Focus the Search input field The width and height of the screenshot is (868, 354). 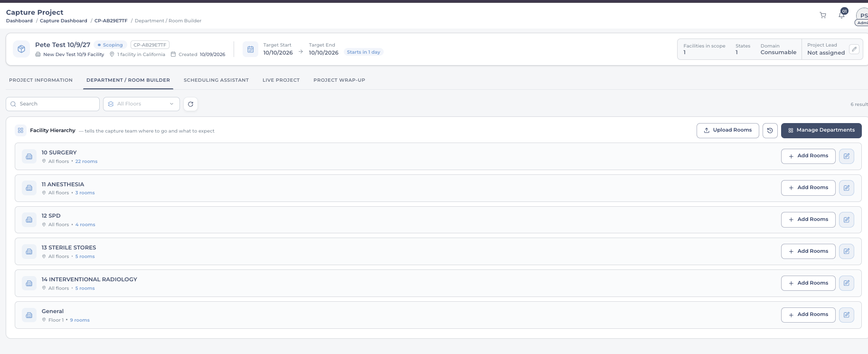[x=53, y=104]
